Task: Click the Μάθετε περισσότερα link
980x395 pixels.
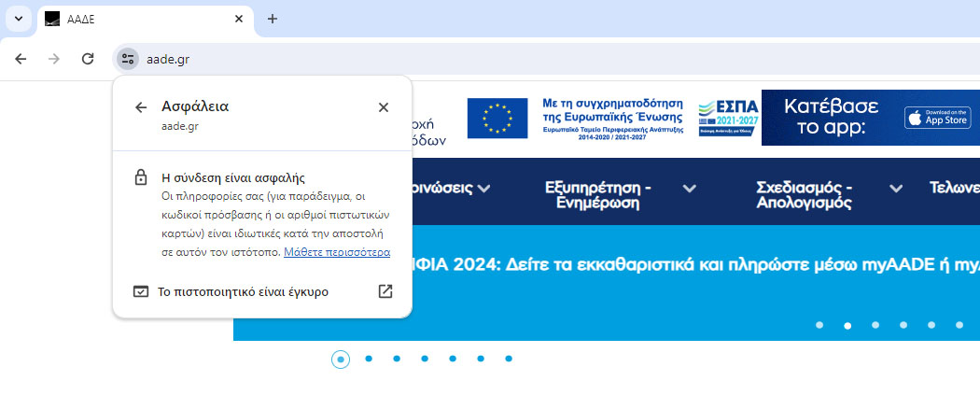Action: (337, 252)
